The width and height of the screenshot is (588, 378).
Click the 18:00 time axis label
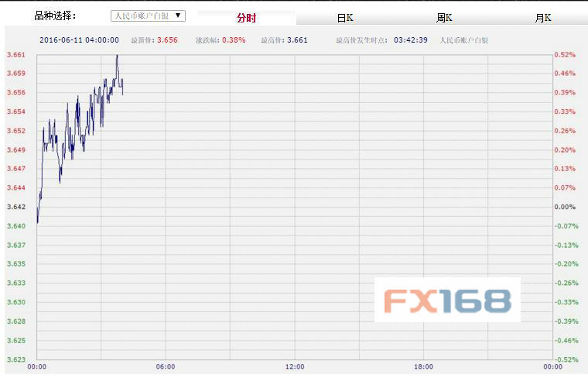[423, 366]
